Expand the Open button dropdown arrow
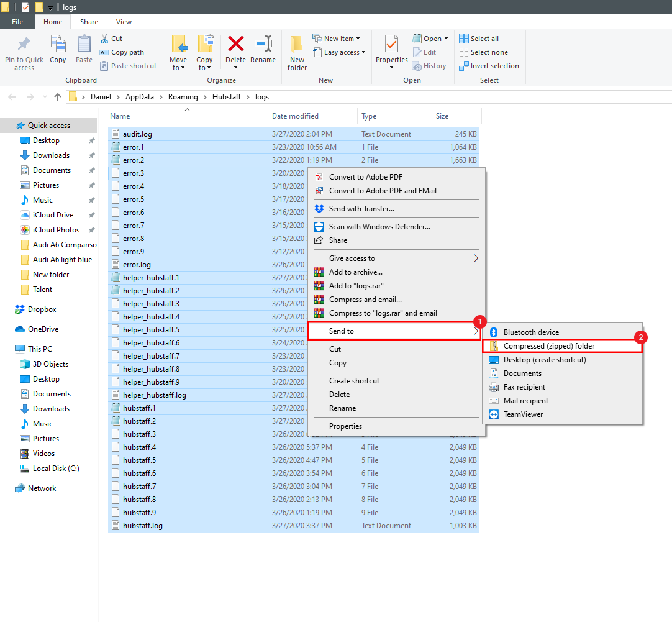 tap(446, 39)
